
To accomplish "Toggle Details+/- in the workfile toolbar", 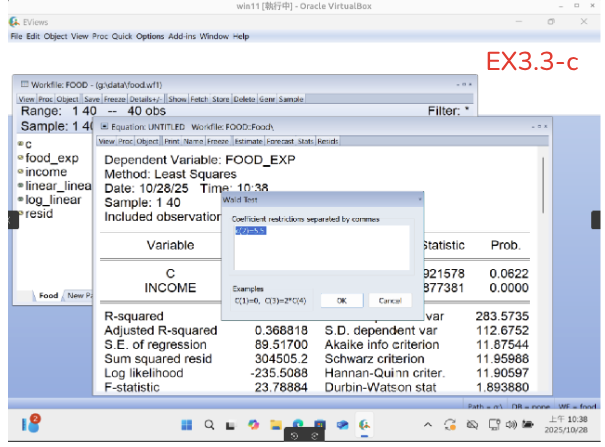I will tap(145, 100).
